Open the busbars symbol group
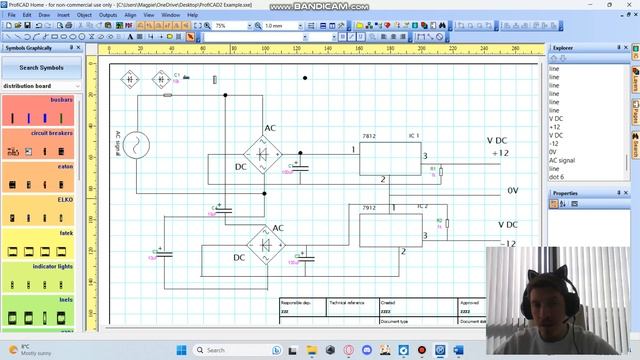The width and height of the screenshot is (640, 360). point(38,111)
